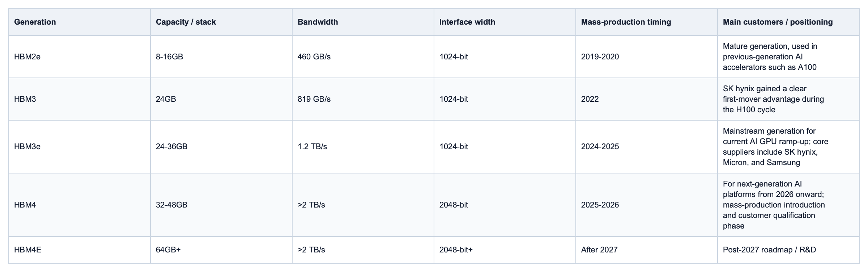The width and height of the screenshot is (868, 272).
Task: Click the Mass-production timing header
Action: pos(647,22)
